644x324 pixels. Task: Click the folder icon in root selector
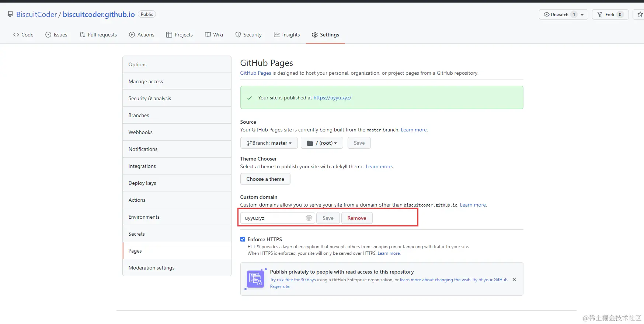click(x=310, y=143)
